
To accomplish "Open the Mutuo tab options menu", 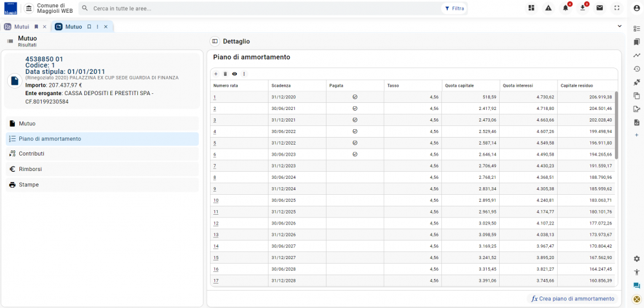I will [x=97, y=26].
